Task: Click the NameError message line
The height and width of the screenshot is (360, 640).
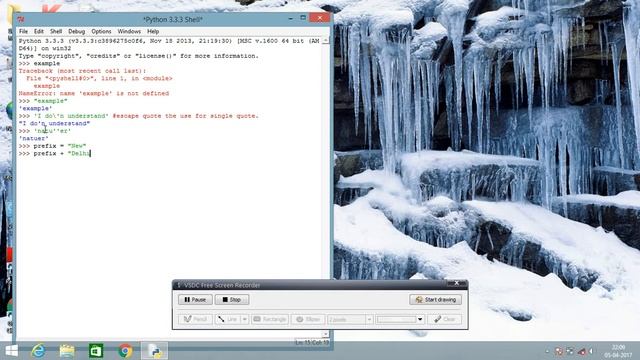Action: 94,93
